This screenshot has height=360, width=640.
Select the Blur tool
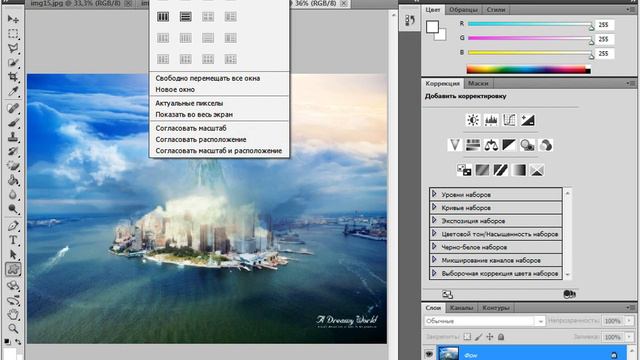(x=13, y=195)
